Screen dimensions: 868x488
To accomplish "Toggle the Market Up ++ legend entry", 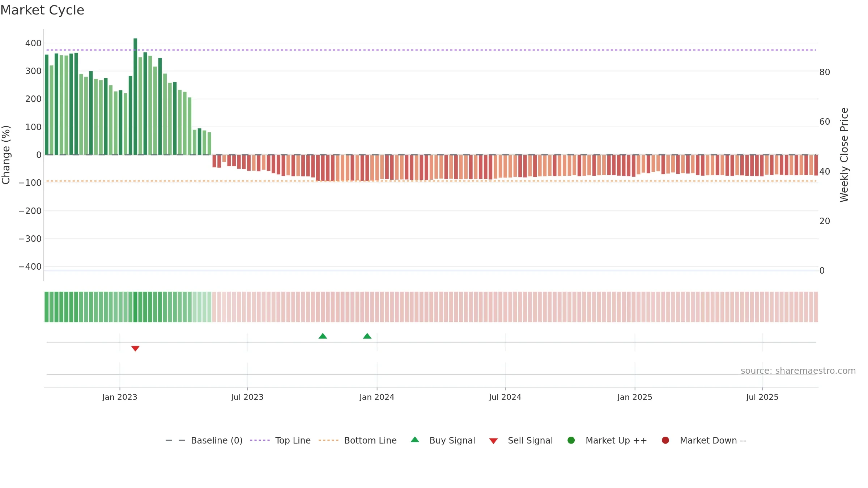I will pos(607,440).
